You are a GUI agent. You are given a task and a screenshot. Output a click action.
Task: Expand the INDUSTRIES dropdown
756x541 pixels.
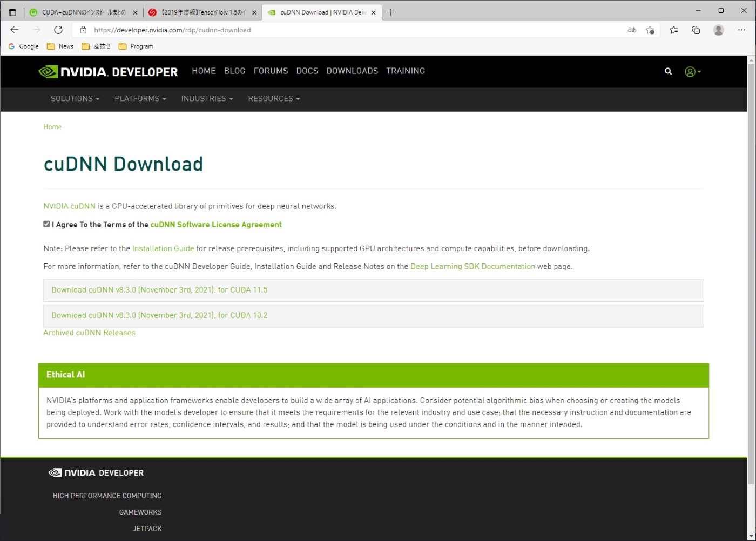tap(207, 99)
